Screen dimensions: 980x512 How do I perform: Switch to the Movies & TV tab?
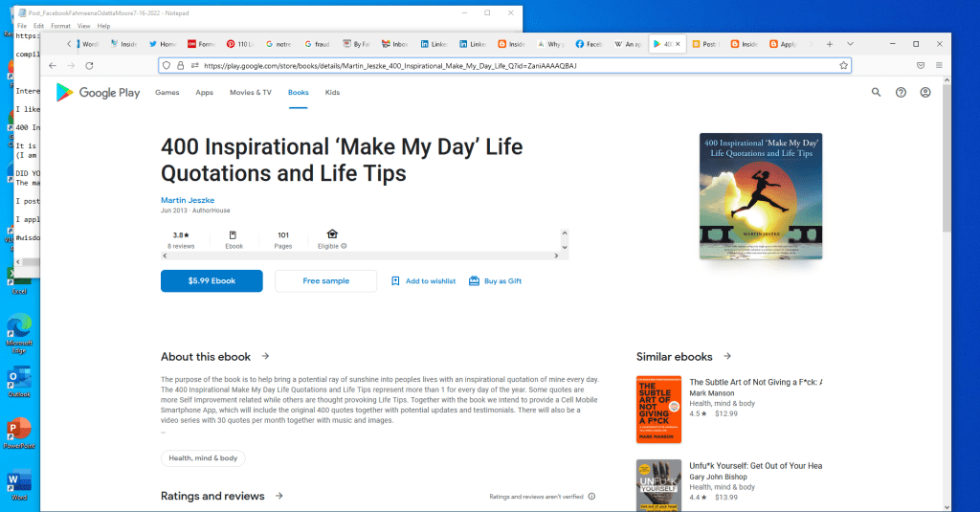(x=250, y=93)
